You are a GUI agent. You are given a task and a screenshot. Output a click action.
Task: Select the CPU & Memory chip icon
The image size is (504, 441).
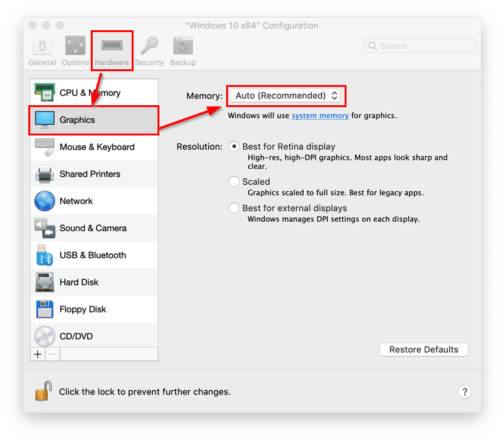pos(45,93)
